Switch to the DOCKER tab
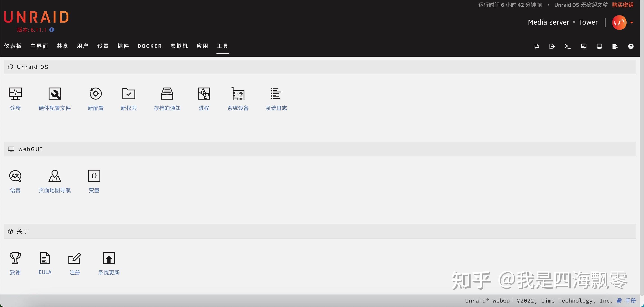Viewport: 644px width, 307px height. pyautogui.click(x=149, y=46)
